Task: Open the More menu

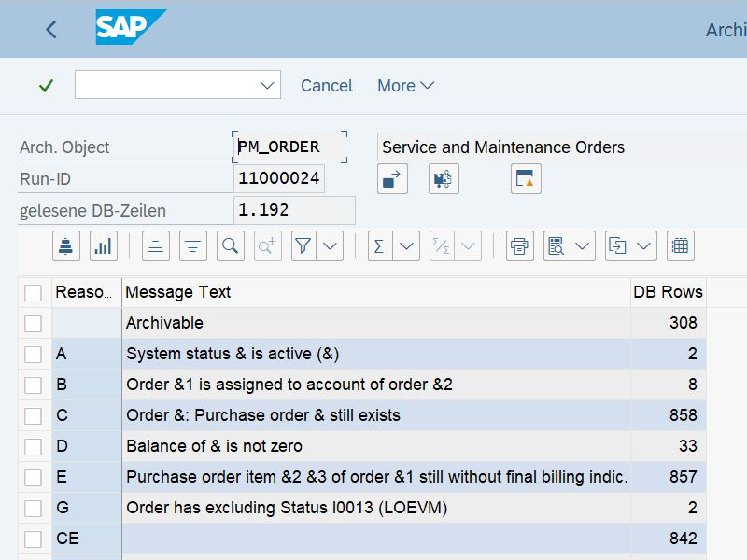Action: [x=405, y=86]
